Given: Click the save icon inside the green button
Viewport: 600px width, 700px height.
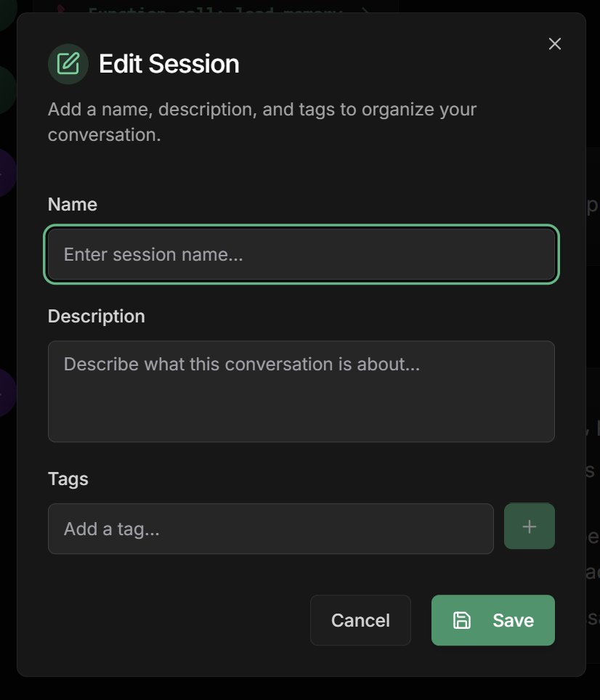Looking at the screenshot, I should [x=463, y=620].
